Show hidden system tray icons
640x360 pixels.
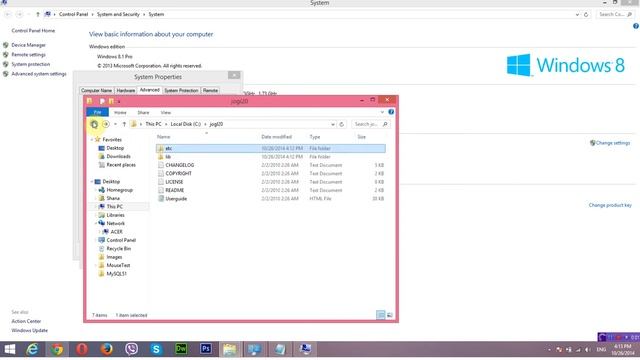(549, 350)
